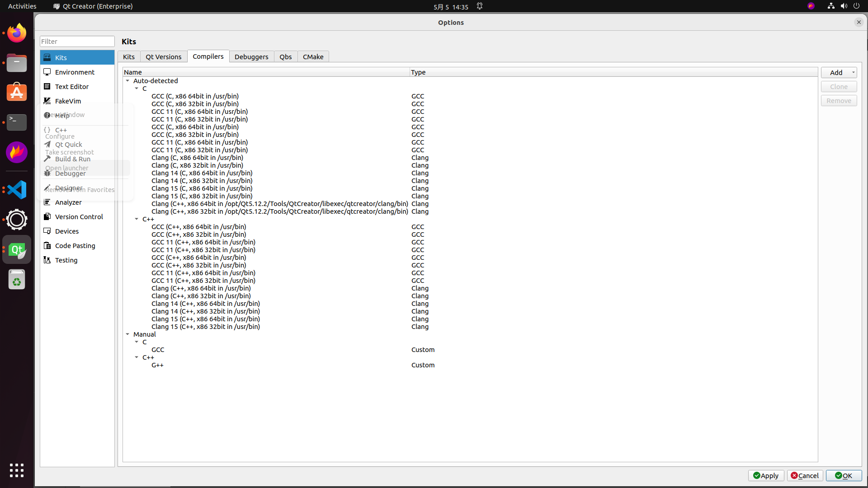
Task: Launch Firefox from the dock
Action: pyautogui.click(x=16, y=33)
